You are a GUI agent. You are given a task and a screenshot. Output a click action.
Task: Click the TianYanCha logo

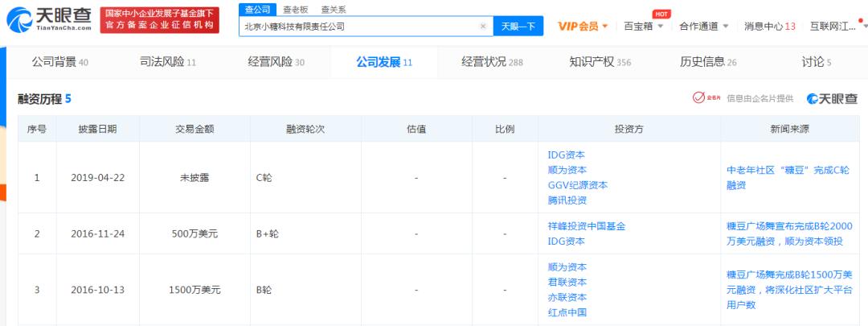coord(49,20)
